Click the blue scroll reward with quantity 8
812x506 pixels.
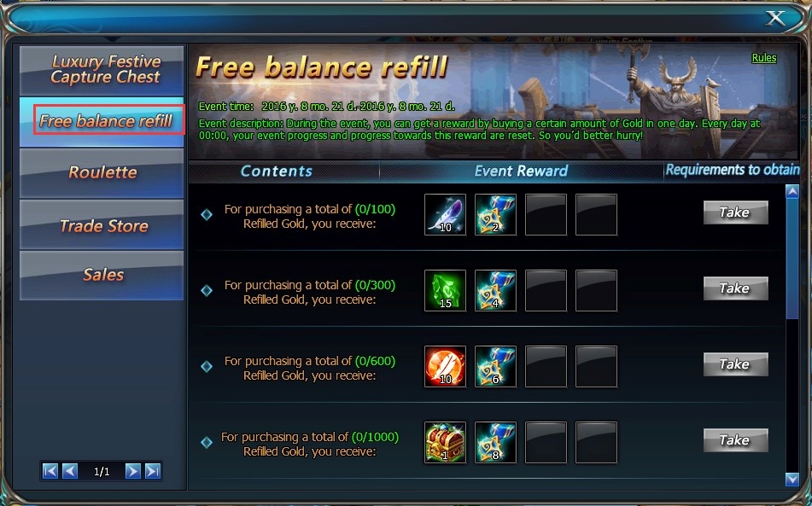tap(495, 442)
